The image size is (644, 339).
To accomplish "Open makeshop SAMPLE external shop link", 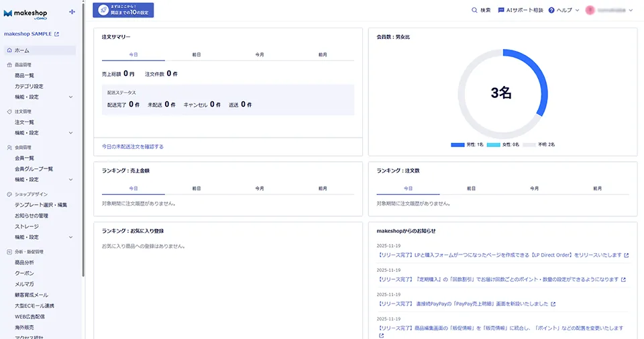I will click(56, 34).
